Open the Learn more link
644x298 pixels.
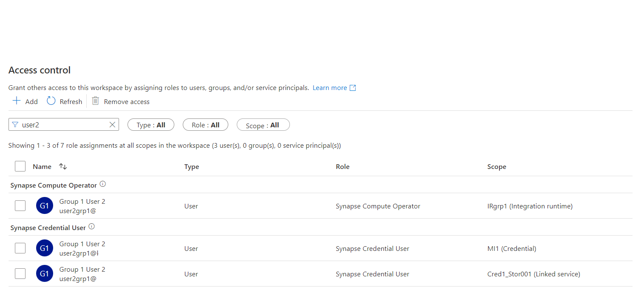(x=329, y=87)
